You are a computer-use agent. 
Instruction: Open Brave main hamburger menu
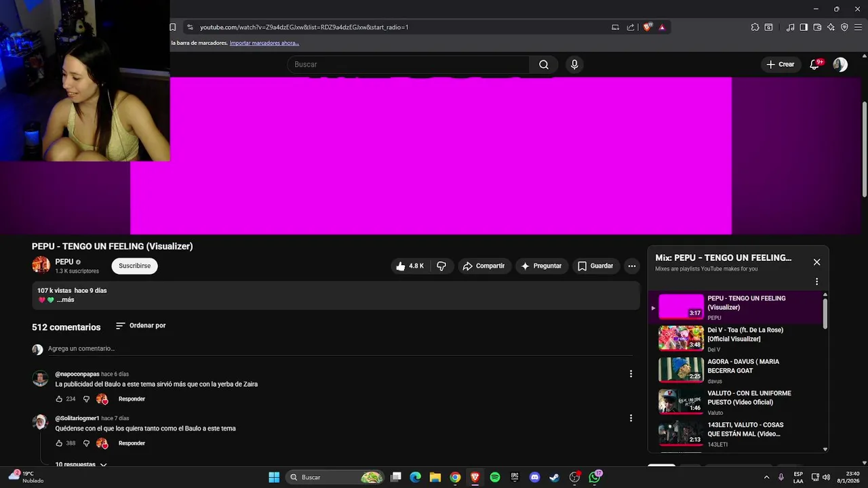tap(858, 27)
